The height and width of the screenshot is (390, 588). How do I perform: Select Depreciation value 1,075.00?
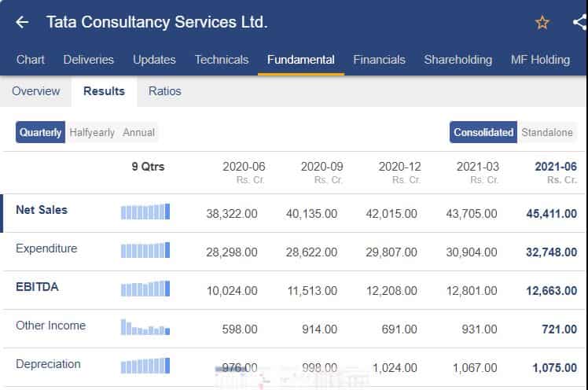point(555,368)
